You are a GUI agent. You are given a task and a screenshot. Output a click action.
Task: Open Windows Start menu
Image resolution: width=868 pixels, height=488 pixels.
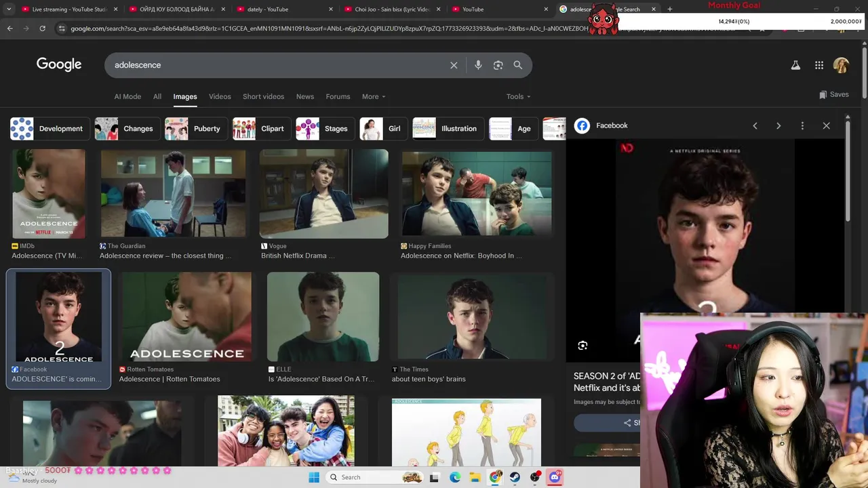point(314,477)
